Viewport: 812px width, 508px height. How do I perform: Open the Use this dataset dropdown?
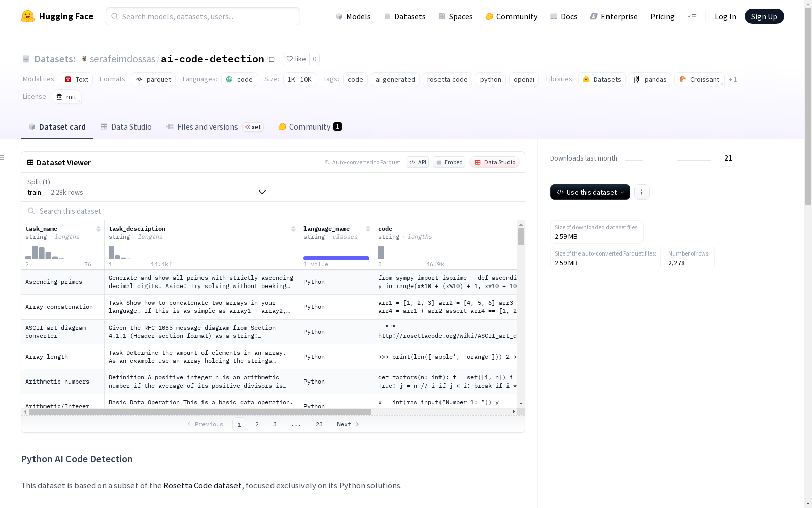coord(590,192)
